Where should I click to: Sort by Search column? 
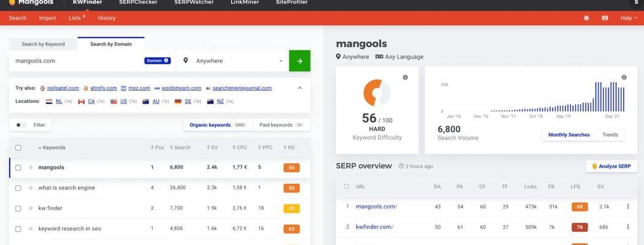(x=180, y=148)
